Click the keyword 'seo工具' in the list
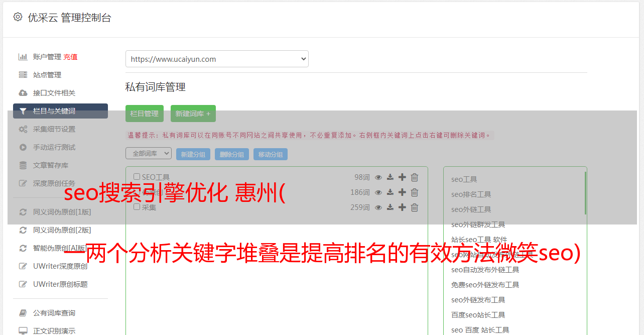This screenshot has height=335, width=644. coord(464,179)
